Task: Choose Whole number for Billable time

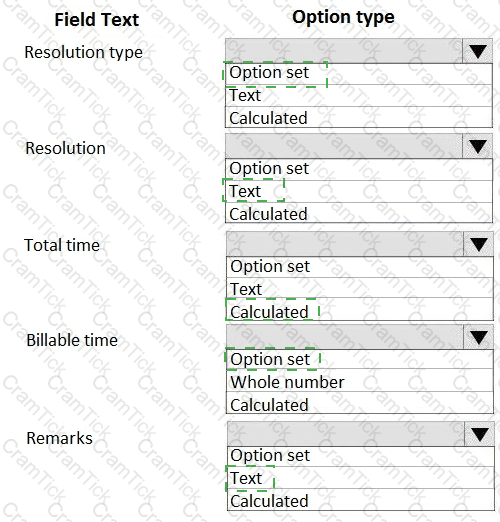Action: pyautogui.click(x=360, y=381)
